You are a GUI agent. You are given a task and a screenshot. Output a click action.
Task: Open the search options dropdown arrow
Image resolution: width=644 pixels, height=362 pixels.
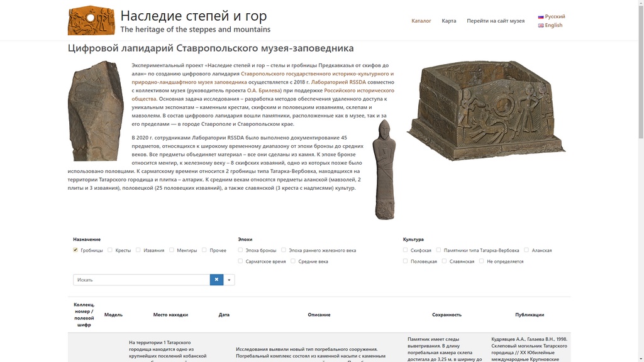(229, 280)
